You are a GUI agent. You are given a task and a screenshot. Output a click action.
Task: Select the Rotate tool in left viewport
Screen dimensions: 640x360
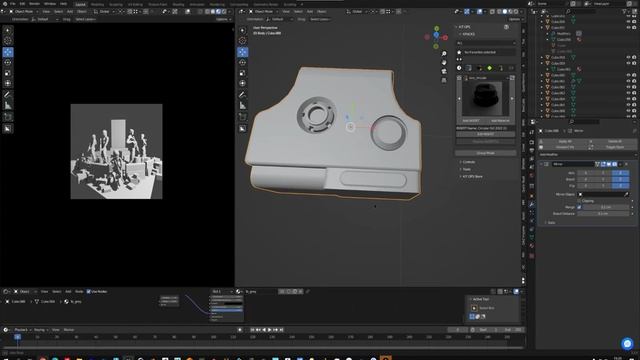[8, 62]
